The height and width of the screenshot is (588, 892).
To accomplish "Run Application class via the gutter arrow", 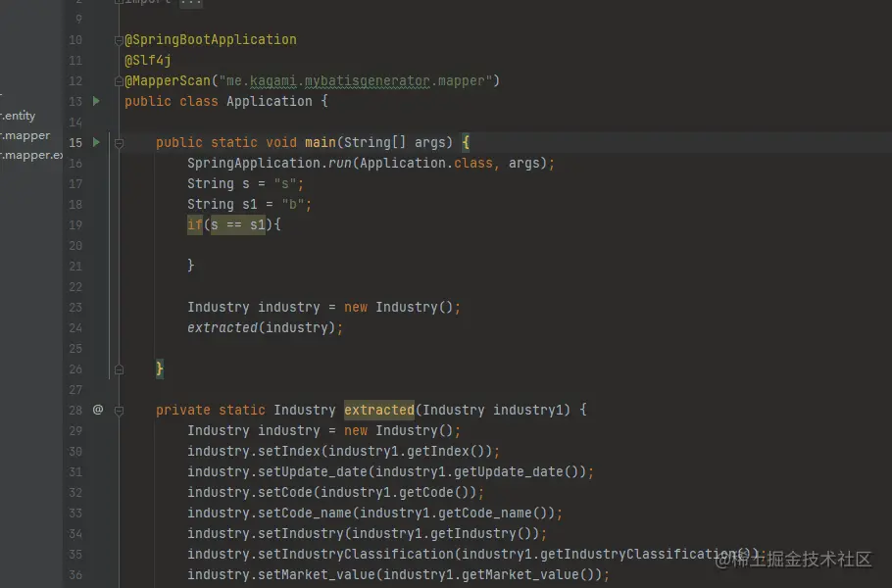I will [94, 100].
